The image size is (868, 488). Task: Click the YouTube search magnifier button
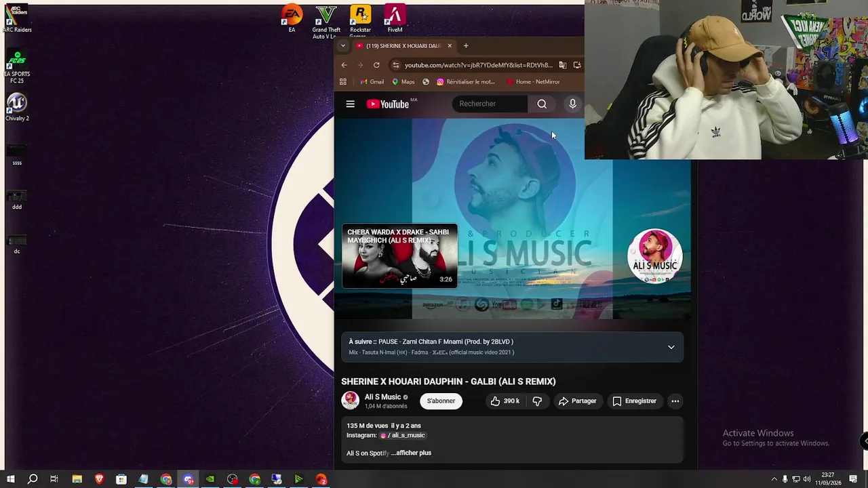pyautogui.click(x=542, y=104)
